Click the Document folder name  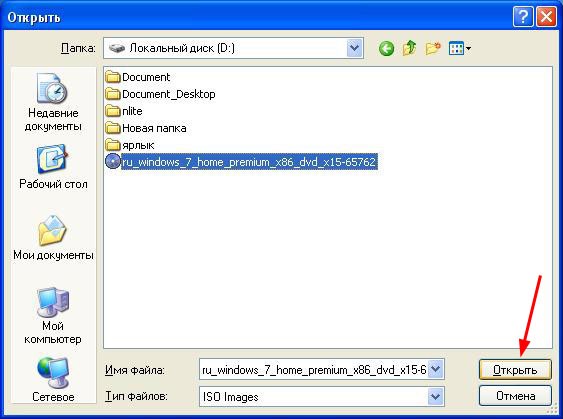click(146, 77)
